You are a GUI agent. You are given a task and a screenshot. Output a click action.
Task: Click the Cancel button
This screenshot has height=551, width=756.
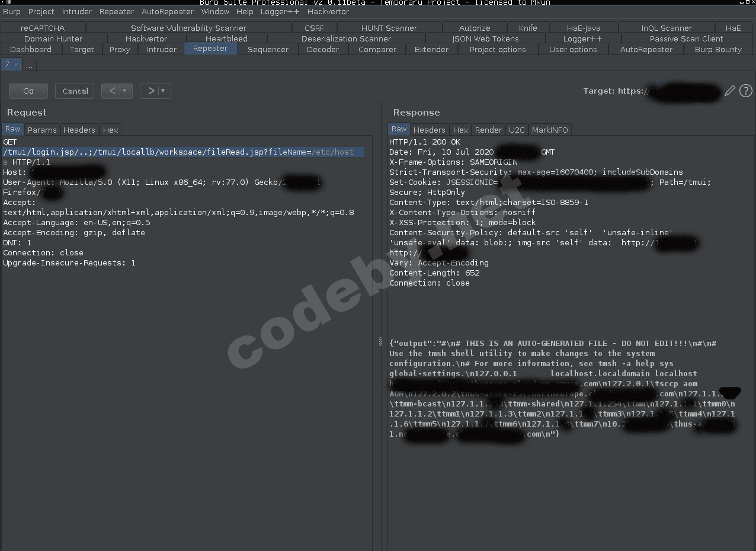click(74, 91)
